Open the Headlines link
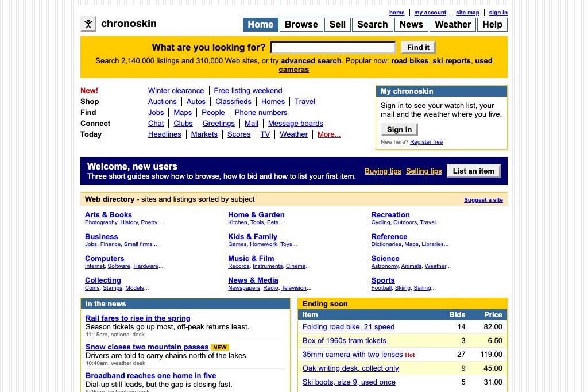 click(x=164, y=134)
